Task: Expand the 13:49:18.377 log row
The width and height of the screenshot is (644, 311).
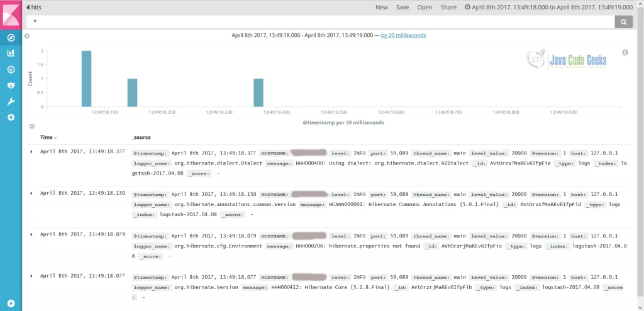Action: (31, 152)
